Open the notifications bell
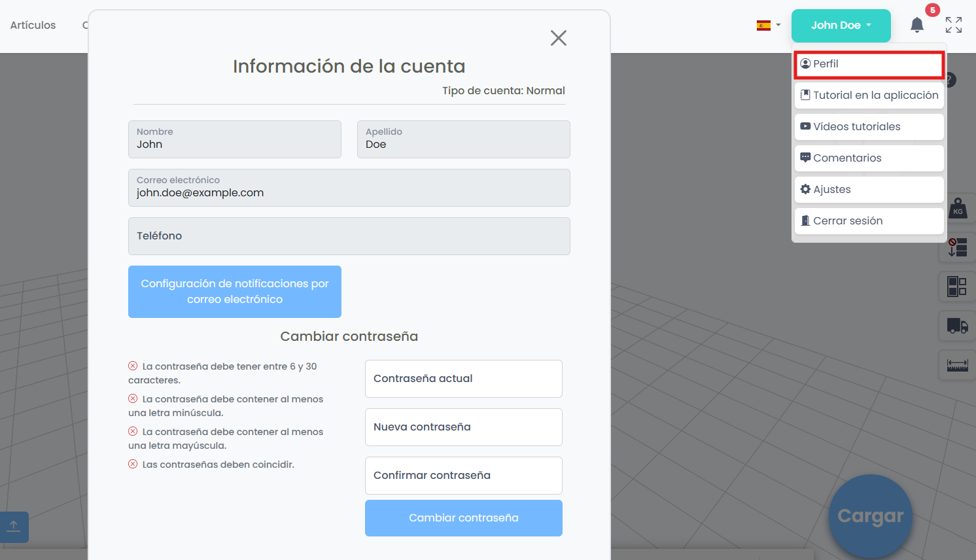 (917, 26)
